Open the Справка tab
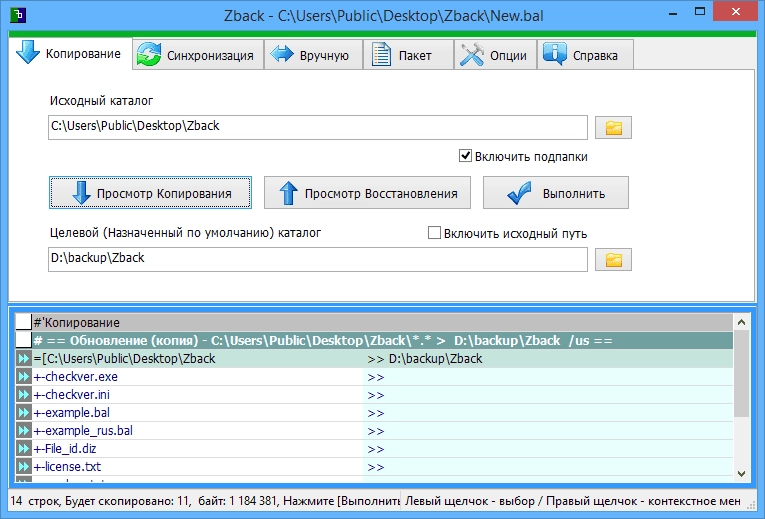 point(585,55)
